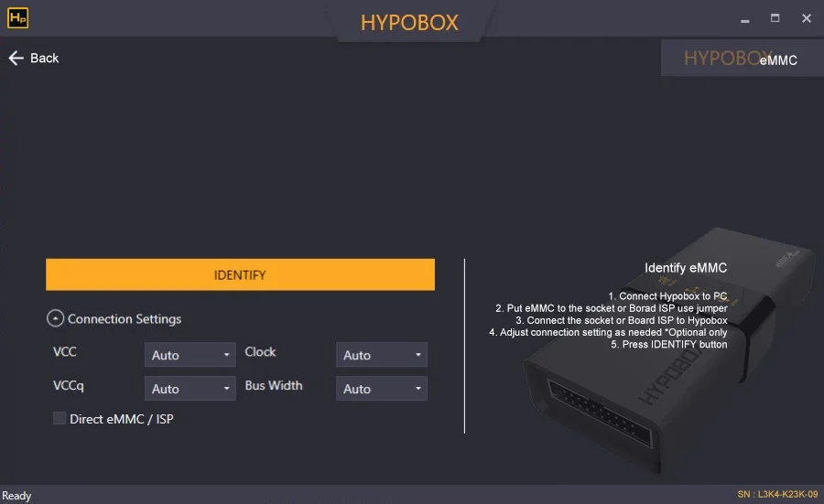Close the Hypobox window
The height and width of the screenshot is (504, 824).
(x=807, y=18)
